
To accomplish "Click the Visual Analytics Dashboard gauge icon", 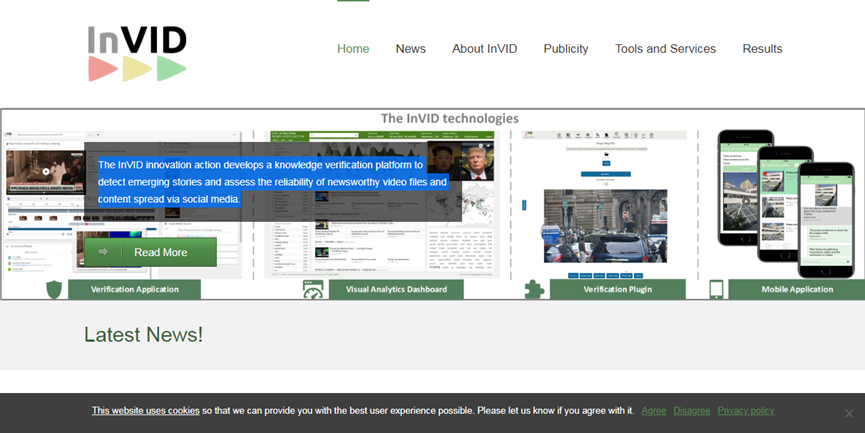I will pyautogui.click(x=313, y=289).
